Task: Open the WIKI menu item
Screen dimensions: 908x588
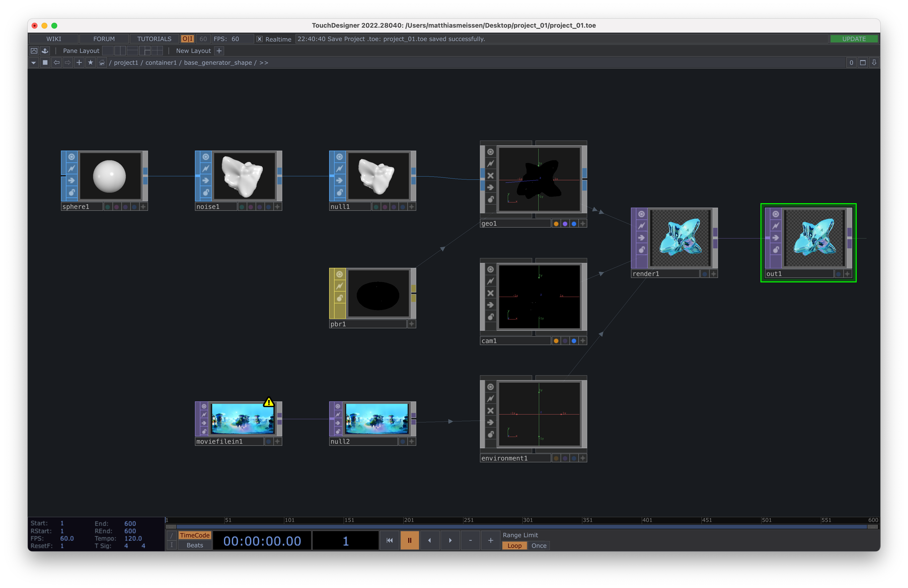Action: click(54, 39)
